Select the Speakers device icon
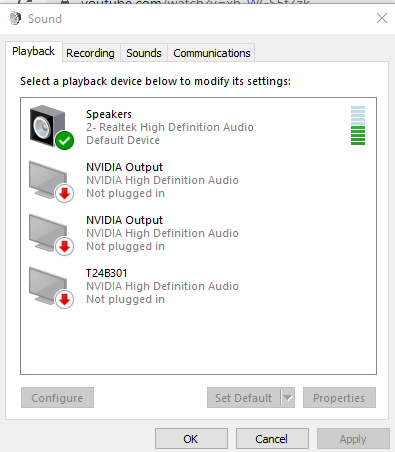This screenshot has width=395, height=452. 52,127
